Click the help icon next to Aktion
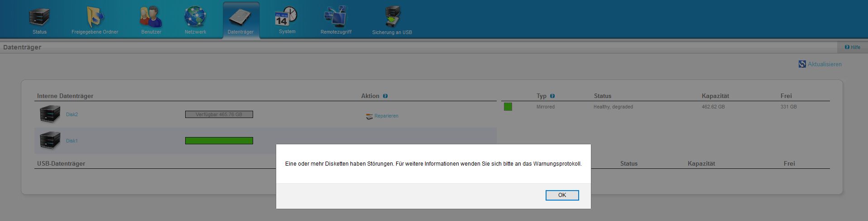Viewport: 868px width, 221px height. [x=385, y=96]
